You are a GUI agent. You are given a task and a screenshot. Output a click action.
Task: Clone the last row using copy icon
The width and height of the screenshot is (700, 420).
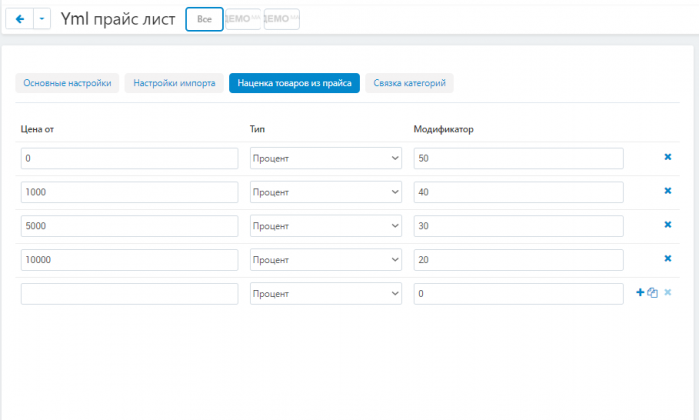[x=652, y=293]
